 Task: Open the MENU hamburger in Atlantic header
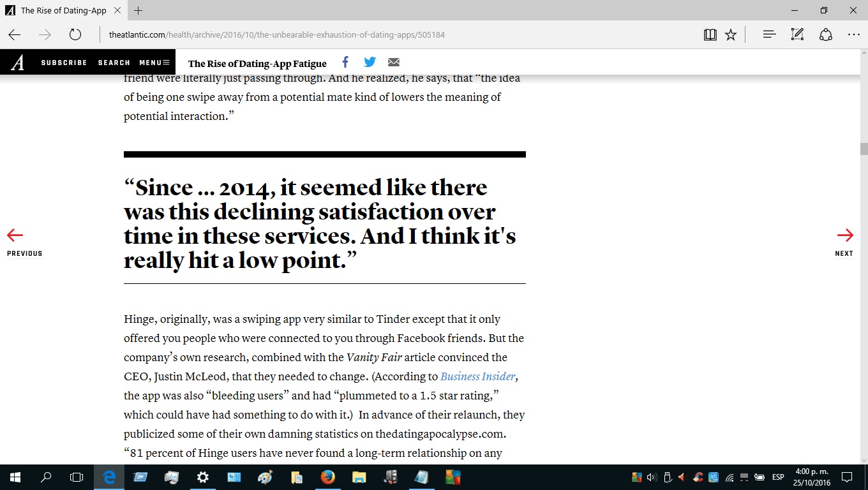[154, 63]
